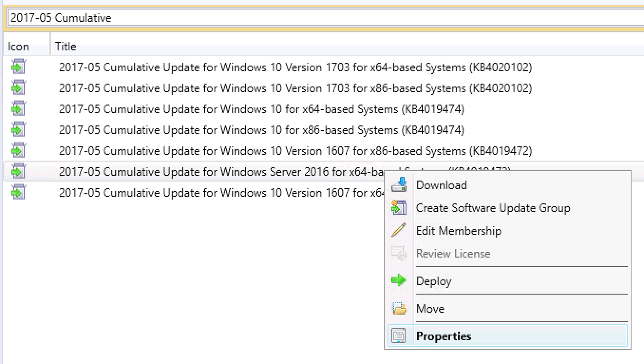This screenshot has width=644, height=364.
Task: Click the search box containing 2017-05 Cumulative
Action: [323, 18]
